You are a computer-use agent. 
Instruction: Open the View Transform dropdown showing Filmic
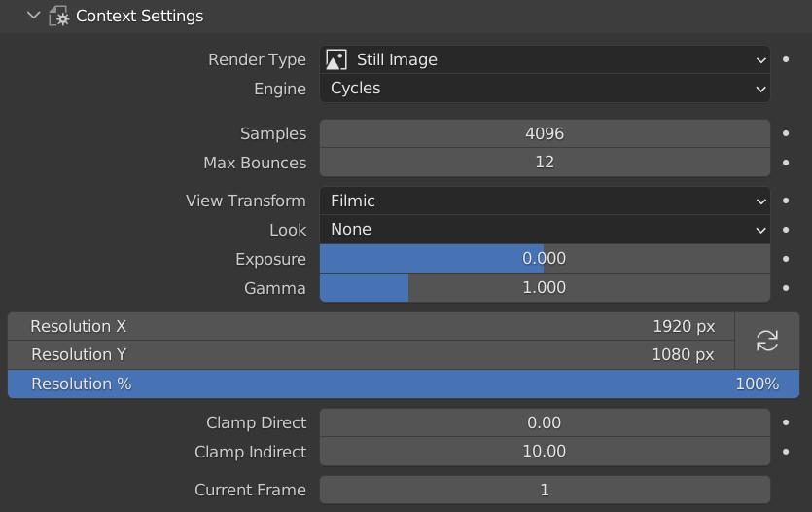click(545, 201)
